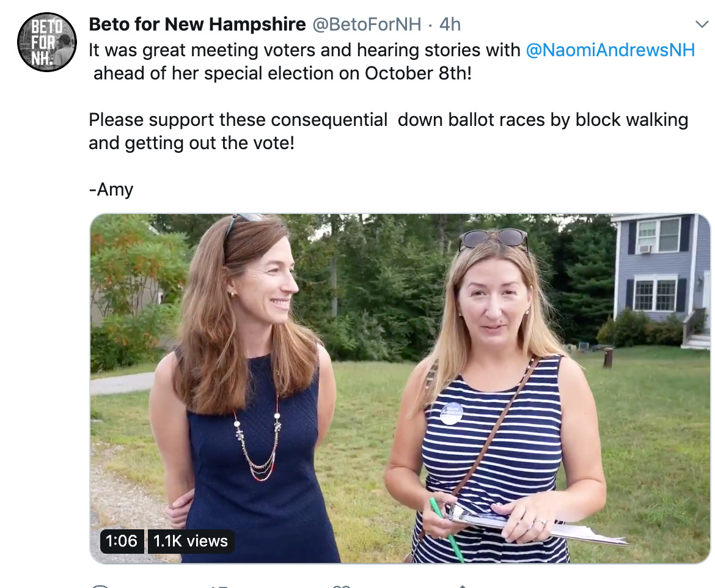Click the share icon below the video
Screen dimensions: 715x588
(462, 586)
